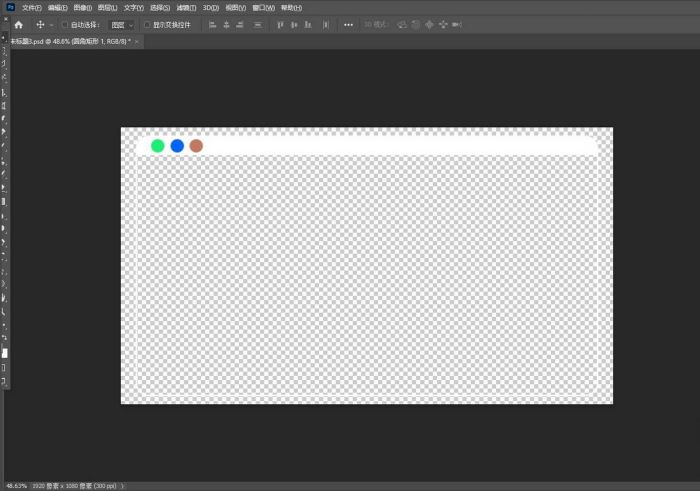This screenshot has height=491, width=700.
Task: Enable the 显示变换控件 checkbox
Action: (x=147, y=24)
